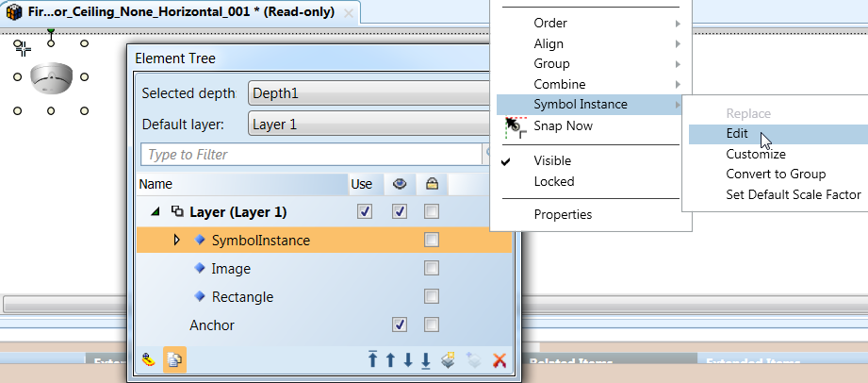Choose Edit from Symbol Instance submenu
The image size is (868, 383).
[737, 134]
